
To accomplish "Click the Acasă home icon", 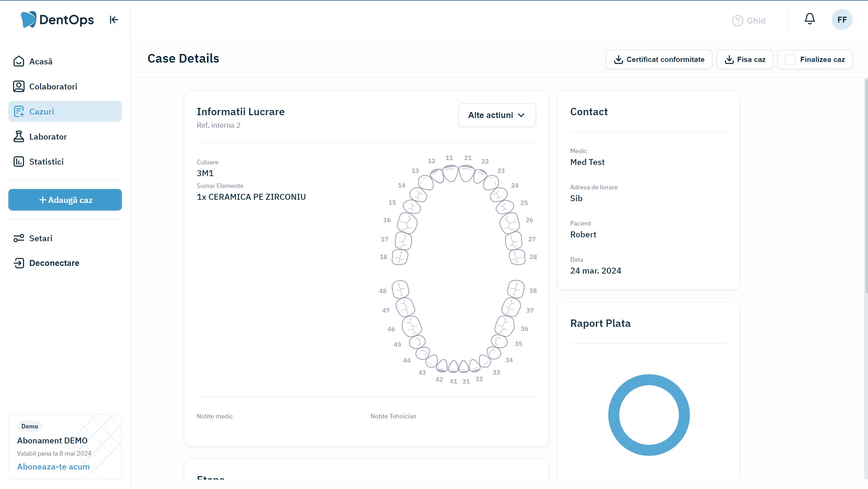I will click(19, 61).
